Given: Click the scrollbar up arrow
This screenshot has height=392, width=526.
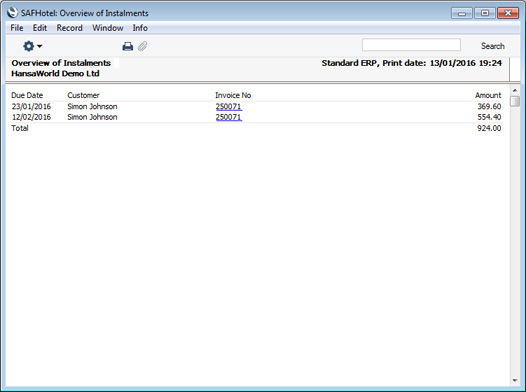Looking at the screenshot, I should [515, 91].
